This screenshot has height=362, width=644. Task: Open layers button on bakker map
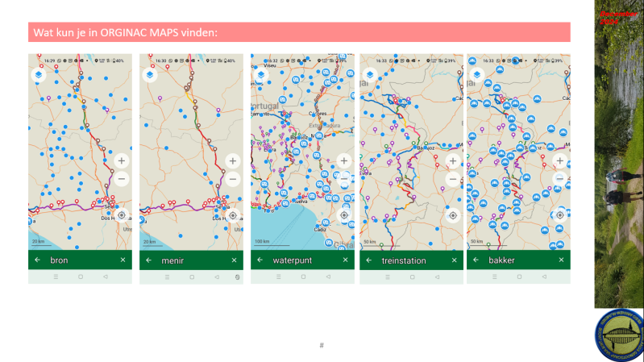[x=477, y=75]
